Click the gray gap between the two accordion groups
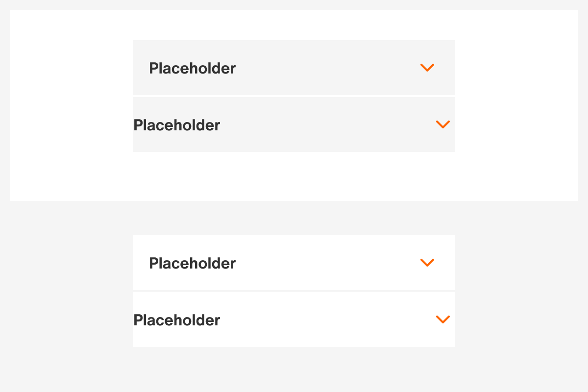Image resolution: width=588 pixels, height=392 pixels. click(294, 218)
